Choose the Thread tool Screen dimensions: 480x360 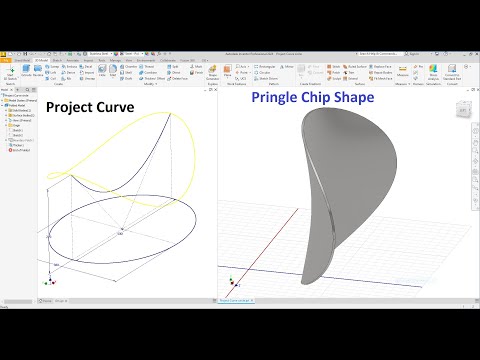147,67
